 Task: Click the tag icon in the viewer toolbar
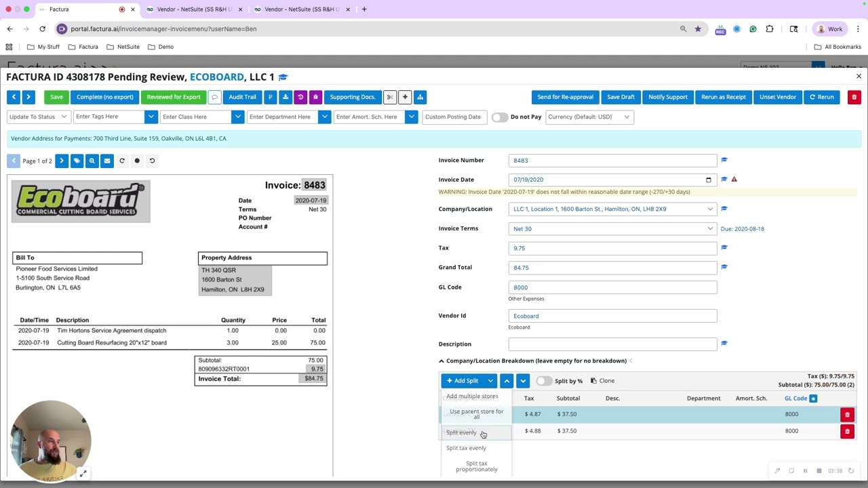click(x=77, y=161)
